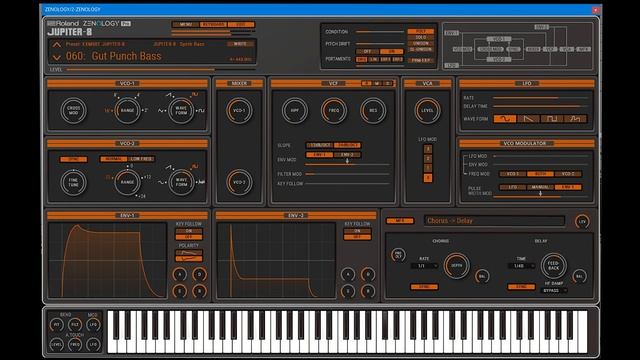Adjust the VCF FILTER MOD slider
Image resolution: width=640 pixels, height=360 pixels.
click(x=347, y=174)
